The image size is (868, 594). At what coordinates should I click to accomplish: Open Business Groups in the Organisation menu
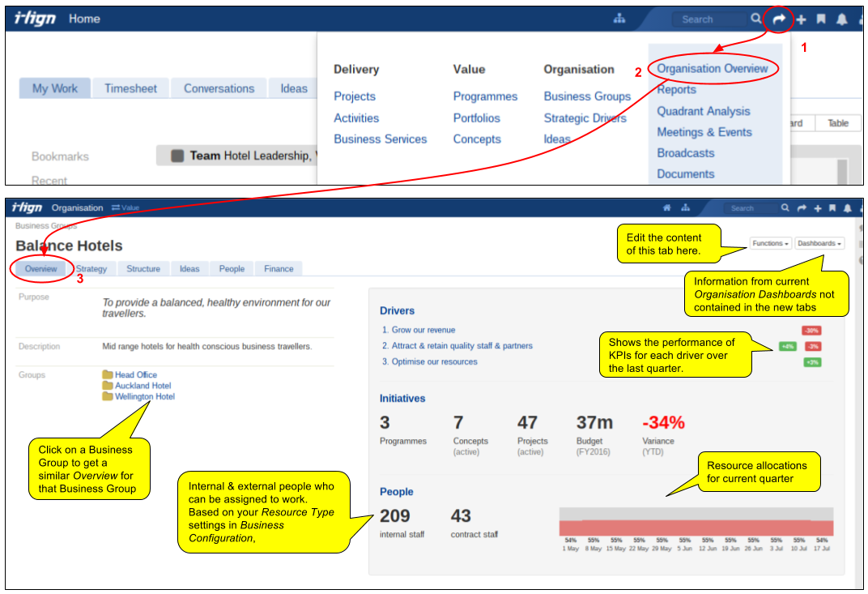pos(587,96)
